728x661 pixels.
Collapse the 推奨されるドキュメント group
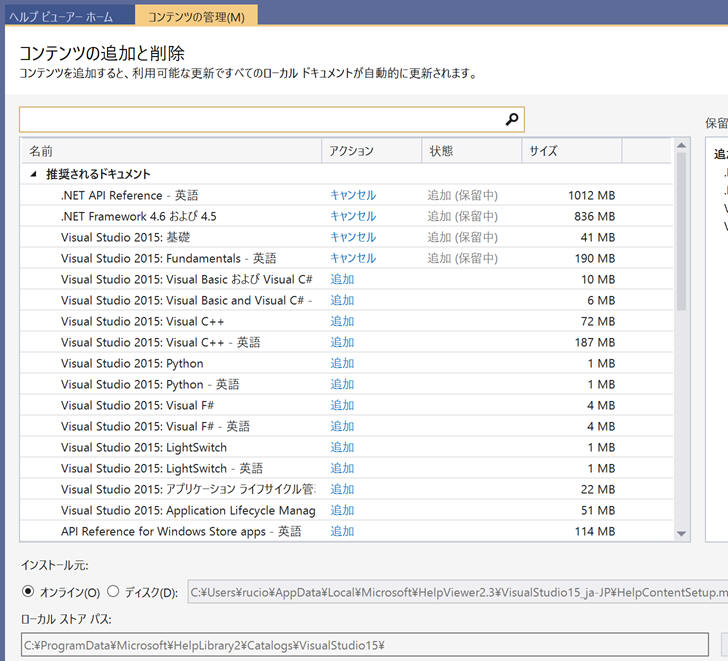coord(33,175)
